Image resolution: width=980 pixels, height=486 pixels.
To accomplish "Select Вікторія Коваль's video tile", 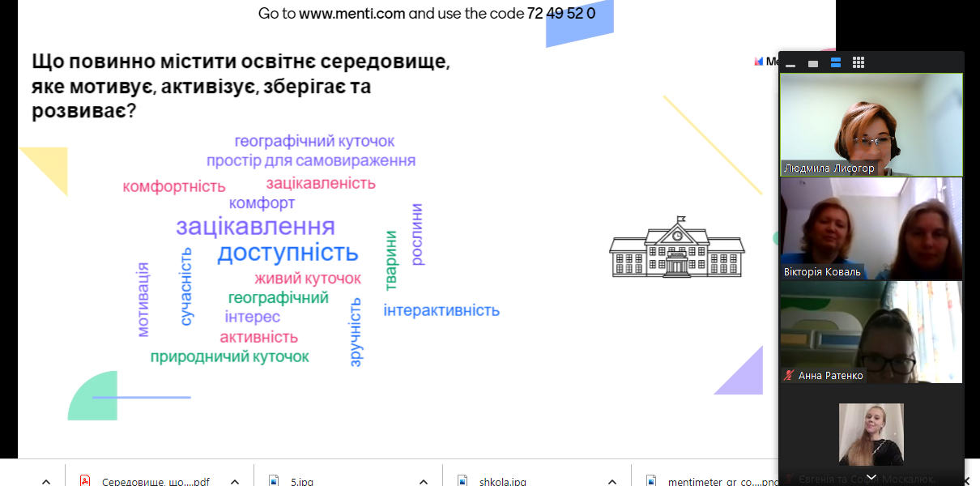I will click(x=871, y=228).
